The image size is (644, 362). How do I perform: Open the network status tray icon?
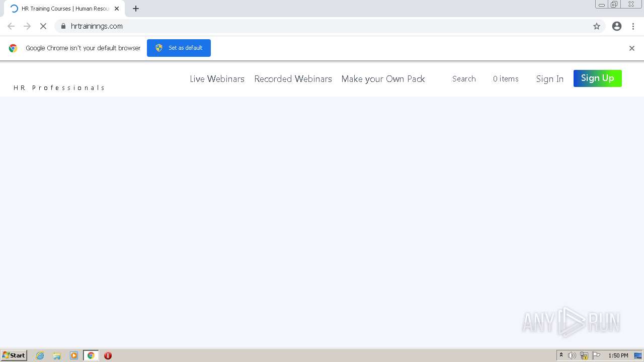point(584,355)
